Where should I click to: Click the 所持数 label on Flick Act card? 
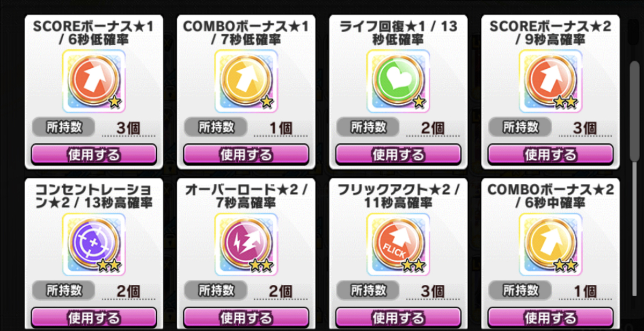coord(368,290)
